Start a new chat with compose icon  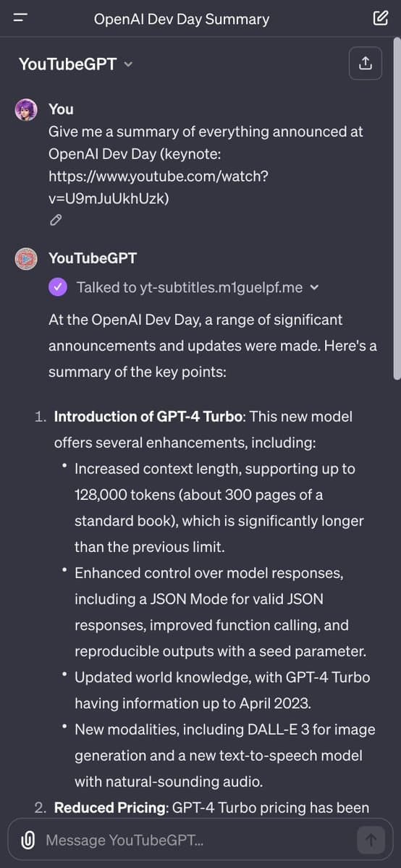point(380,19)
